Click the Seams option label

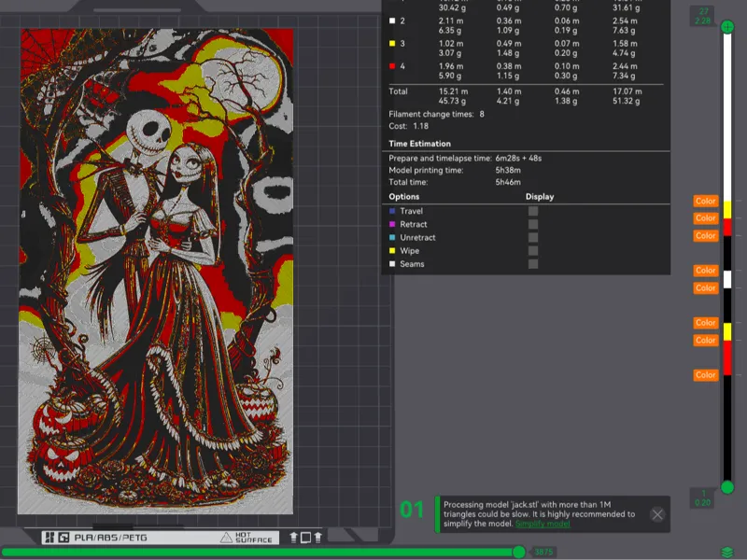(412, 264)
